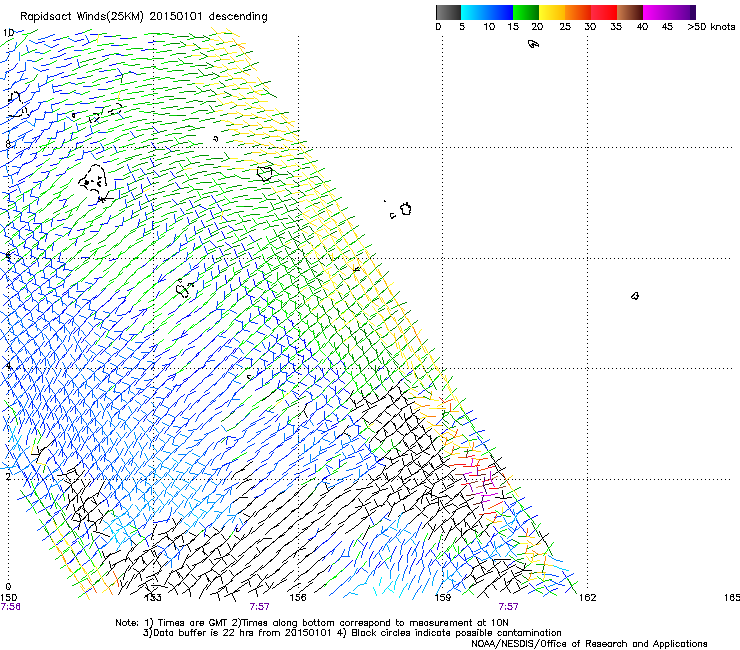Image resolution: width=740 pixels, height=650 pixels.
Task: Click the purple time label '7:58'
Action: pyautogui.click(x=10, y=607)
